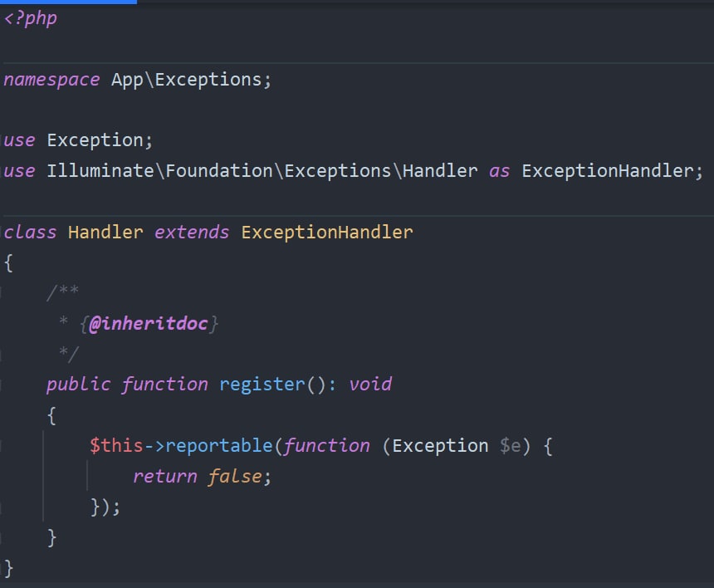
Task: Click the 'reportable' method call
Action: pos(218,446)
